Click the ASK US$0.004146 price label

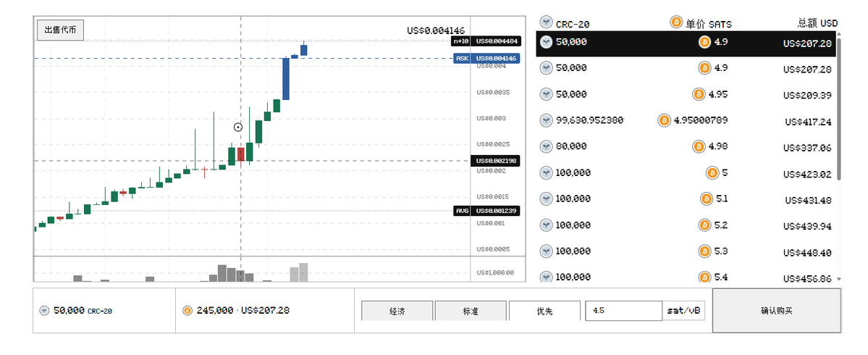(x=486, y=58)
